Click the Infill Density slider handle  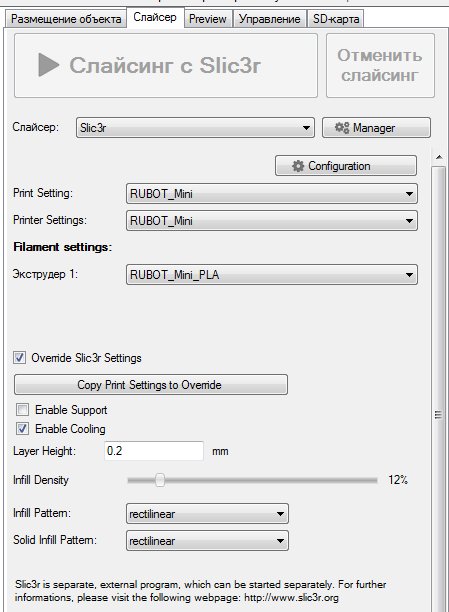point(160,480)
